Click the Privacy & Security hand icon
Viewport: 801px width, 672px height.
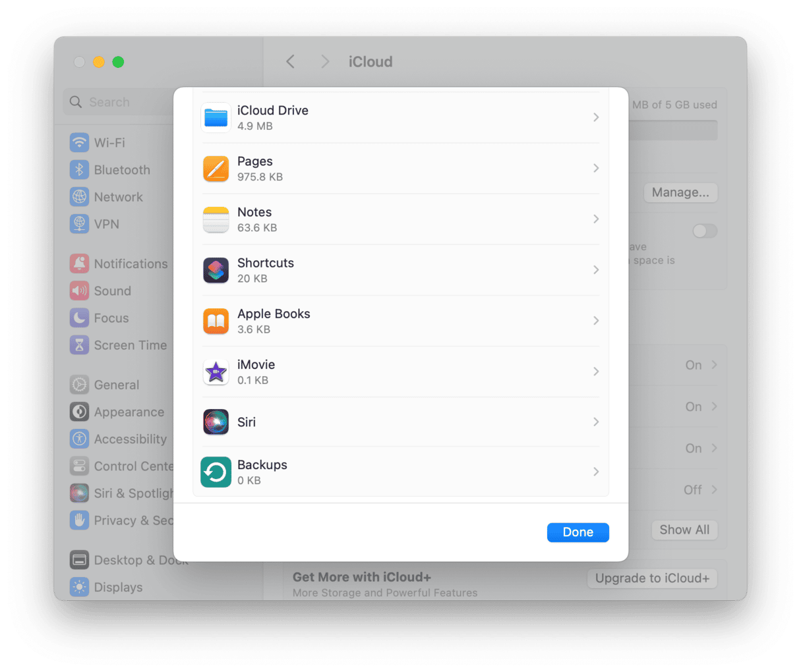pyautogui.click(x=79, y=520)
